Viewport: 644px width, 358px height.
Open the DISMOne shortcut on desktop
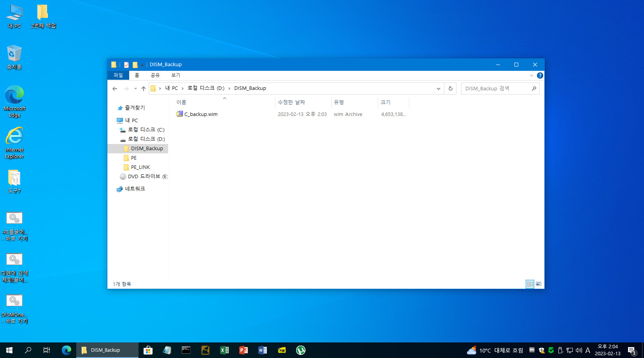[14, 309]
